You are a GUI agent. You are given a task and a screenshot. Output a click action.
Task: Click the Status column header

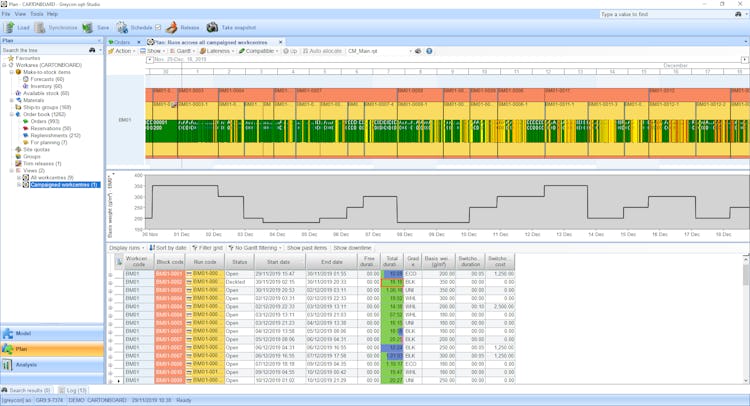click(x=239, y=262)
